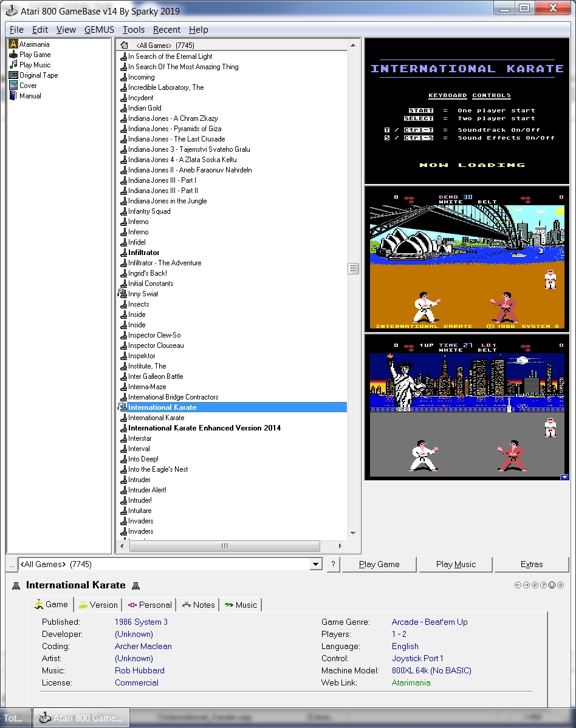Switch to the Game tab

point(52,605)
